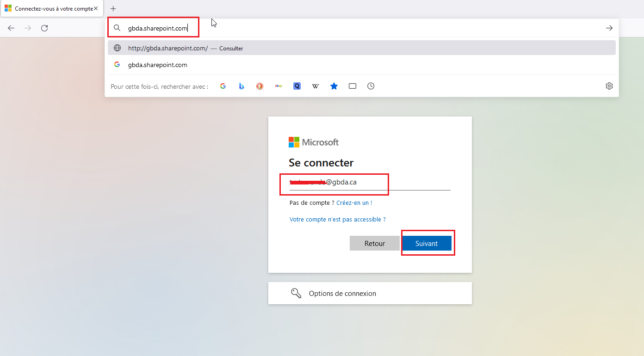Screen dimensions: 644x356
Task: Click the browser back arrow
Action: click(x=11, y=28)
